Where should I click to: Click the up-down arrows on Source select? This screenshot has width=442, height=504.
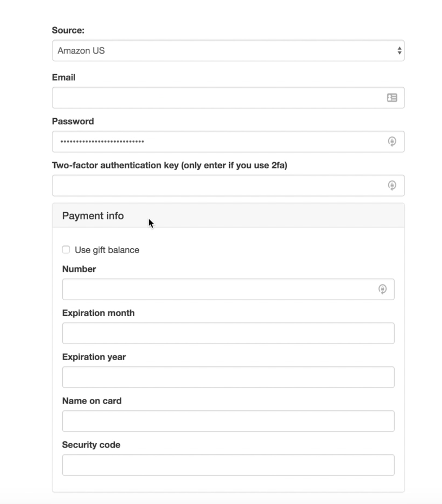(399, 51)
